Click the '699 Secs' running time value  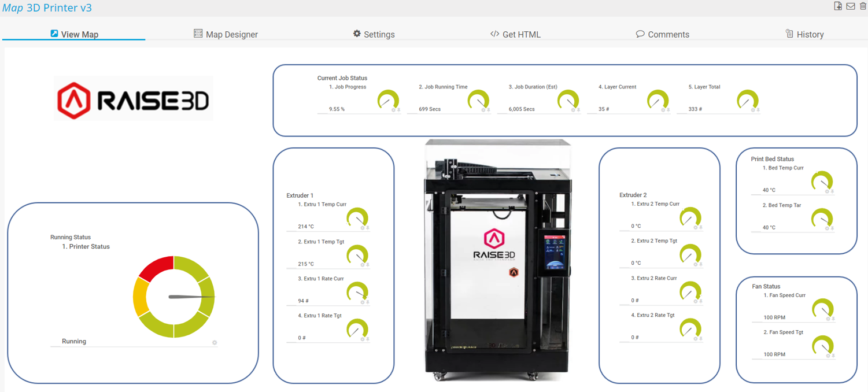point(430,109)
